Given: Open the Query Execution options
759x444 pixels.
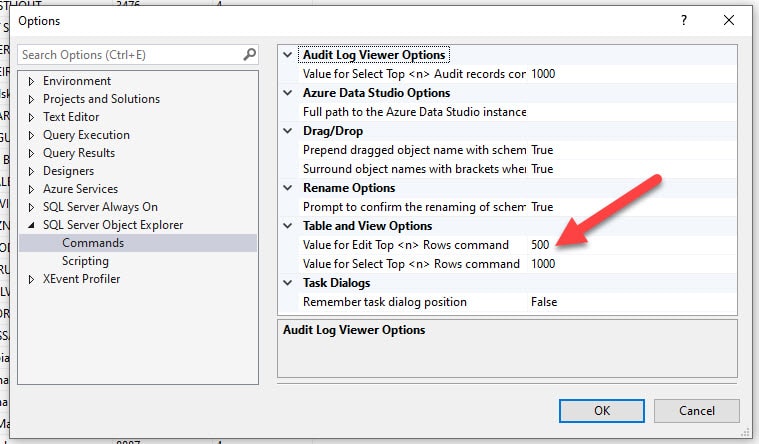Looking at the screenshot, I should [x=86, y=135].
